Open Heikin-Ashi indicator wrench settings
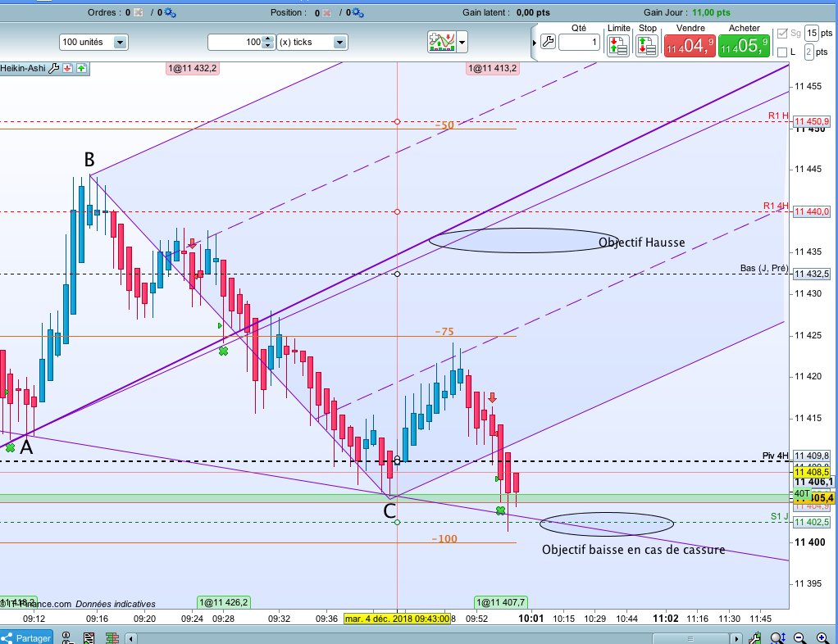 54,68
